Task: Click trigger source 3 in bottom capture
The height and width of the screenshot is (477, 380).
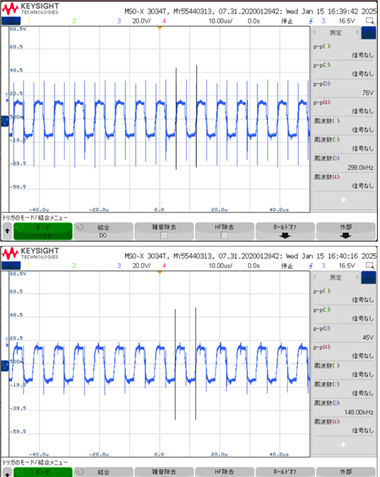Action: click(x=323, y=266)
